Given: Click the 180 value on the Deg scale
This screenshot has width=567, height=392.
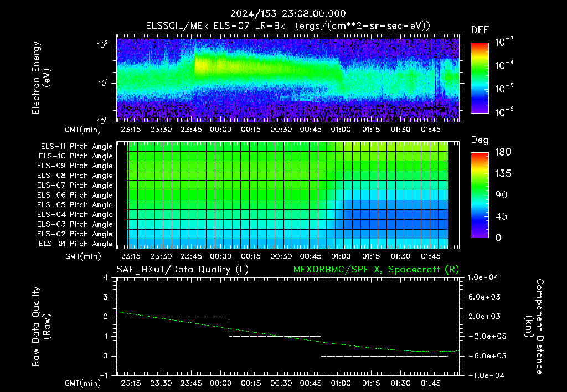Looking at the screenshot, I should 503,152.
